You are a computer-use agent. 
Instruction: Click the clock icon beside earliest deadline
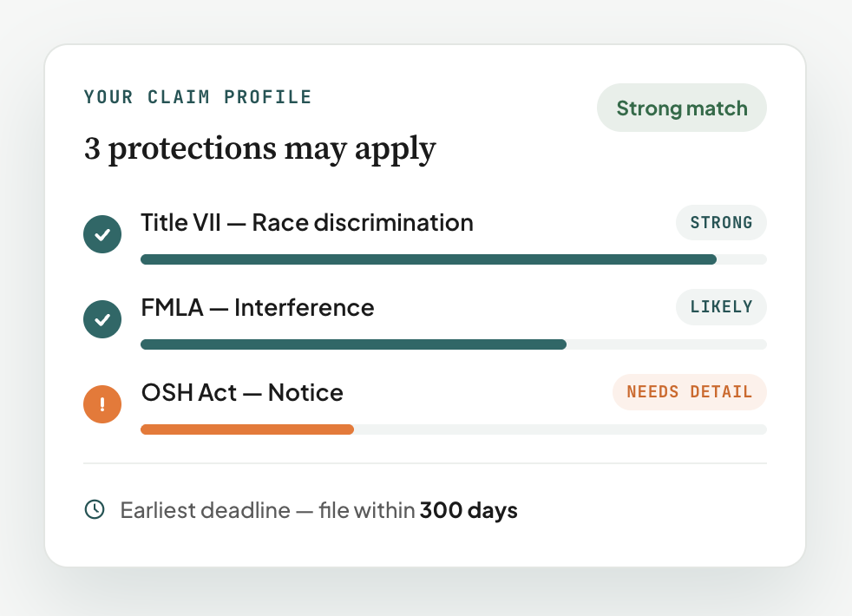(x=95, y=509)
